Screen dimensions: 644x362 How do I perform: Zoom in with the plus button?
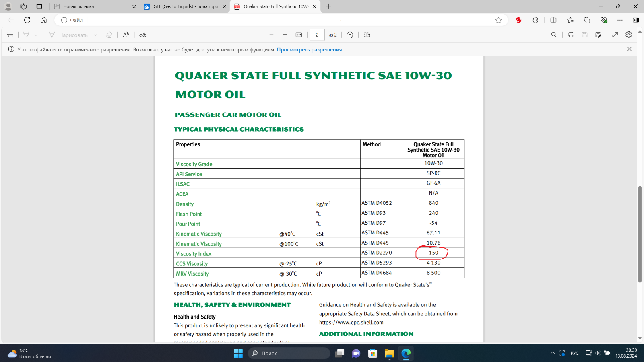click(x=285, y=35)
